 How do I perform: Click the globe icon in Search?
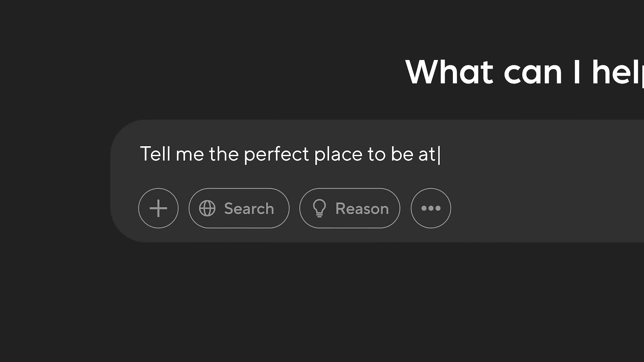[207, 208]
